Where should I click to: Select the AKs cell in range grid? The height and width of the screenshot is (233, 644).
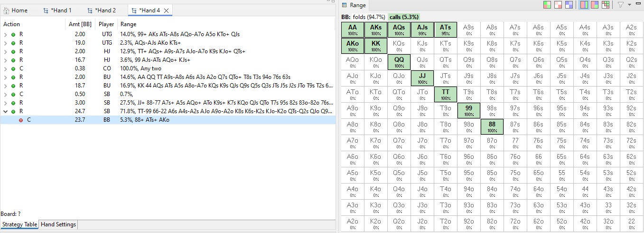pos(376,30)
